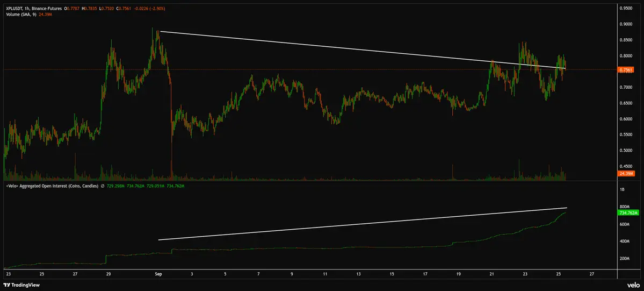Click the green 734.762M open interest axis tag
The image size is (644, 291).
(x=627, y=213)
